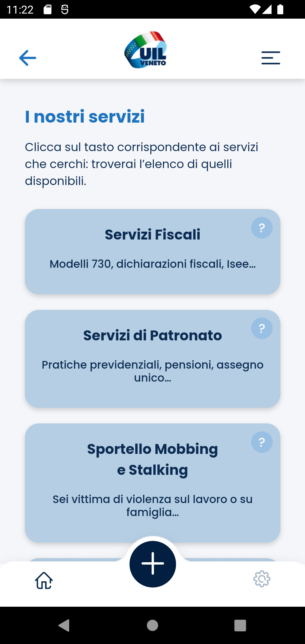The height and width of the screenshot is (644, 305).
Task: Open help for Servizi Fiscali
Action: [x=262, y=228]
